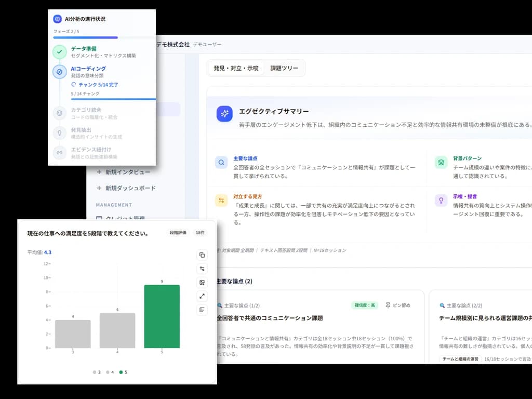Toggle legend item 5 in the chart

pos(123,372)
